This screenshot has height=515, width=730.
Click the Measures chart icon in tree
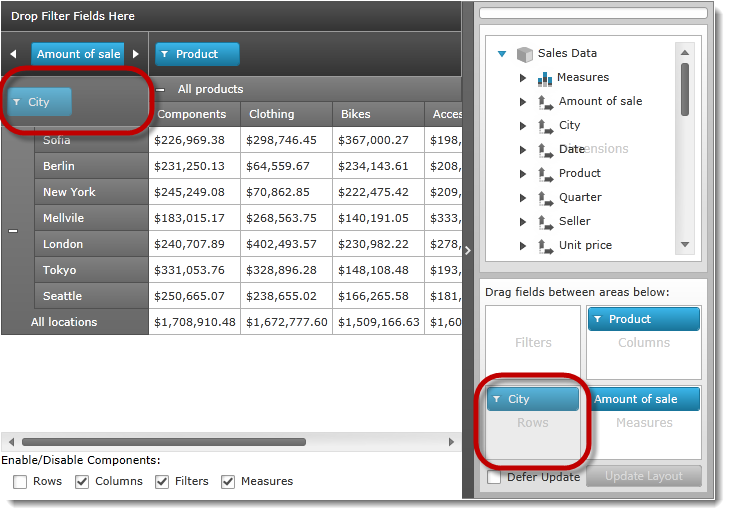545,78
